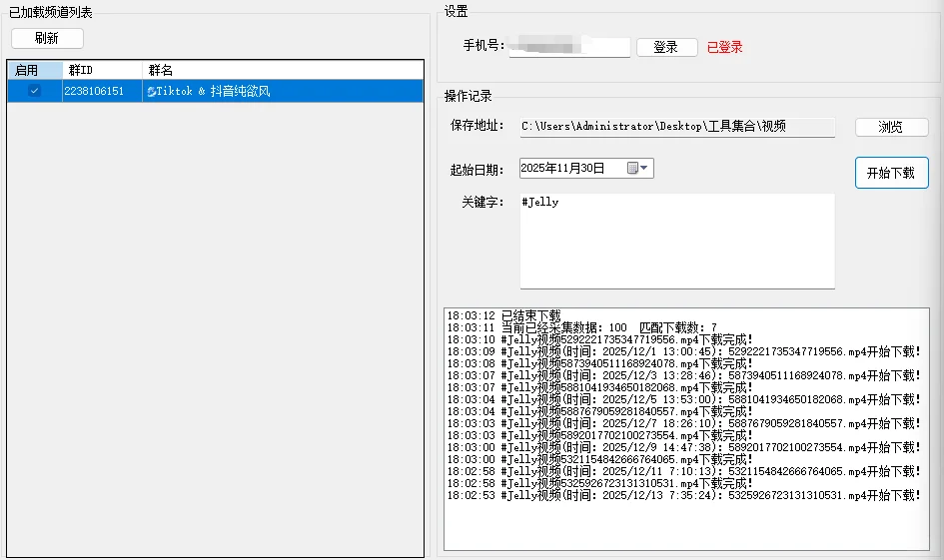The width and height of the screenshot is (944, 560).
Task: Uncheck the 启用 checkbox for group 2238106151
Action: 34,91
